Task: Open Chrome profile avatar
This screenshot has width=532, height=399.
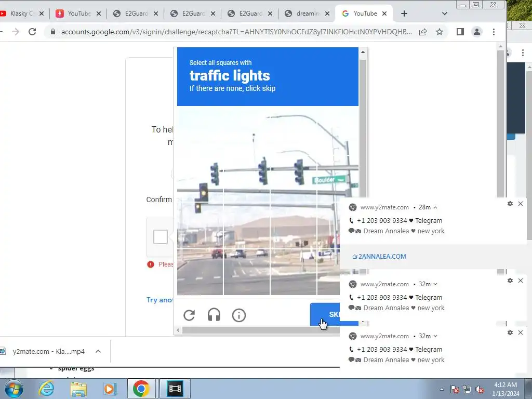Action: tap(477, 32)
